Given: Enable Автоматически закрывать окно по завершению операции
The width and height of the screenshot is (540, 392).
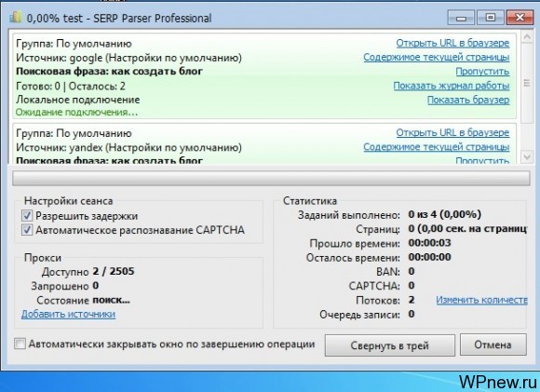Looking at the screenshot, I should coord(20,344).
